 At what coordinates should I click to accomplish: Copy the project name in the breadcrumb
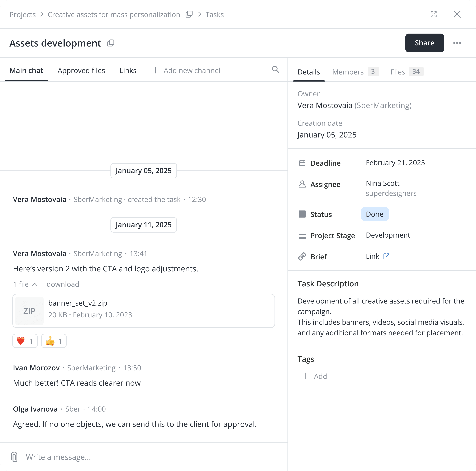[x=189, y=14]
